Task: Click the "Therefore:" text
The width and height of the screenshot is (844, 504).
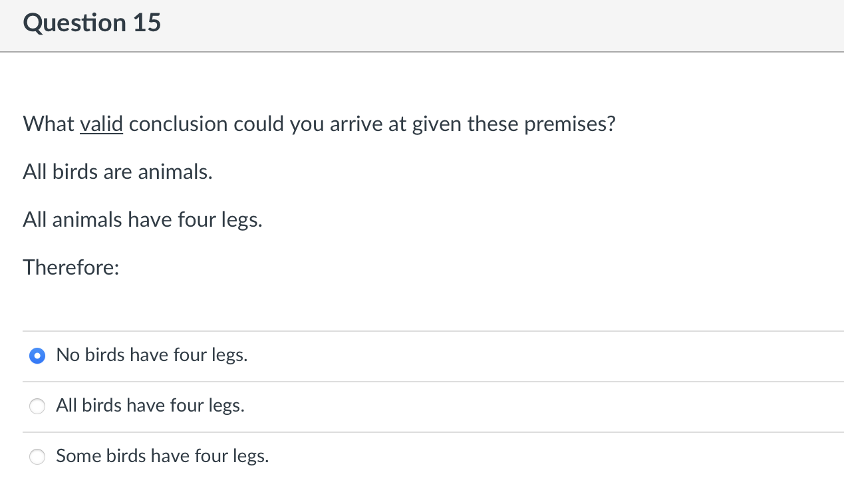Action: tap(71, 267)
